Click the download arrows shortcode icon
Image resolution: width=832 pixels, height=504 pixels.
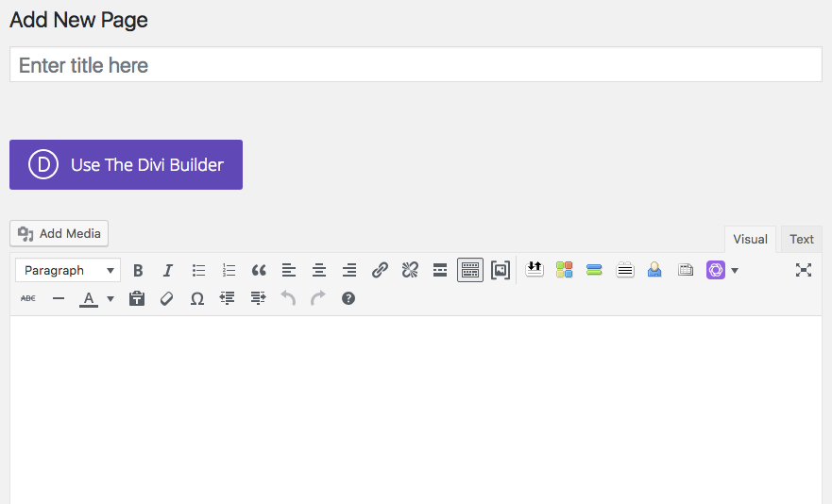[535, 270]
